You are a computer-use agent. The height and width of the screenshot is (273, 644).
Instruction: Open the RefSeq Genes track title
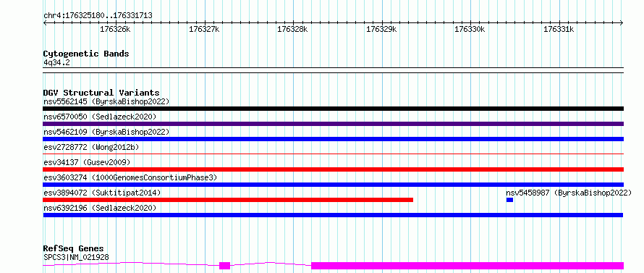(73, 249)
